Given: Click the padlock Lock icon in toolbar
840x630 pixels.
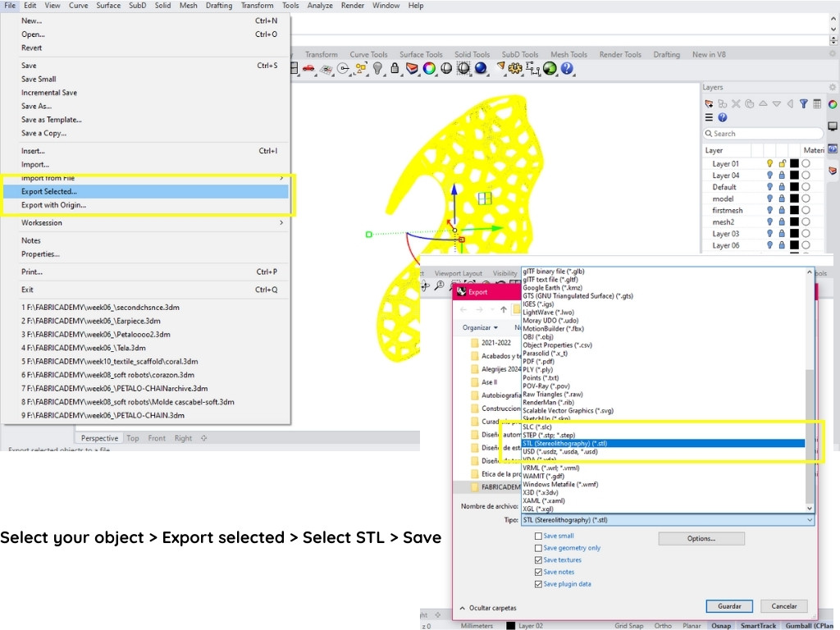Looking at the screenshot, I should coord(395,69).
